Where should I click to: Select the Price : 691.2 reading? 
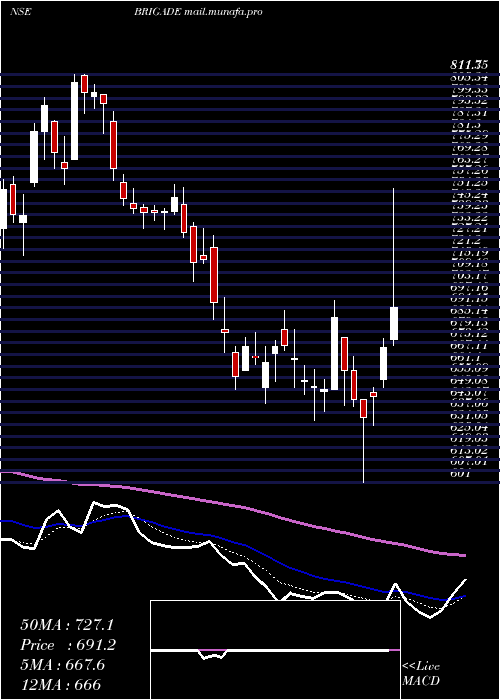pyautogui.click(x=68, y=645)
